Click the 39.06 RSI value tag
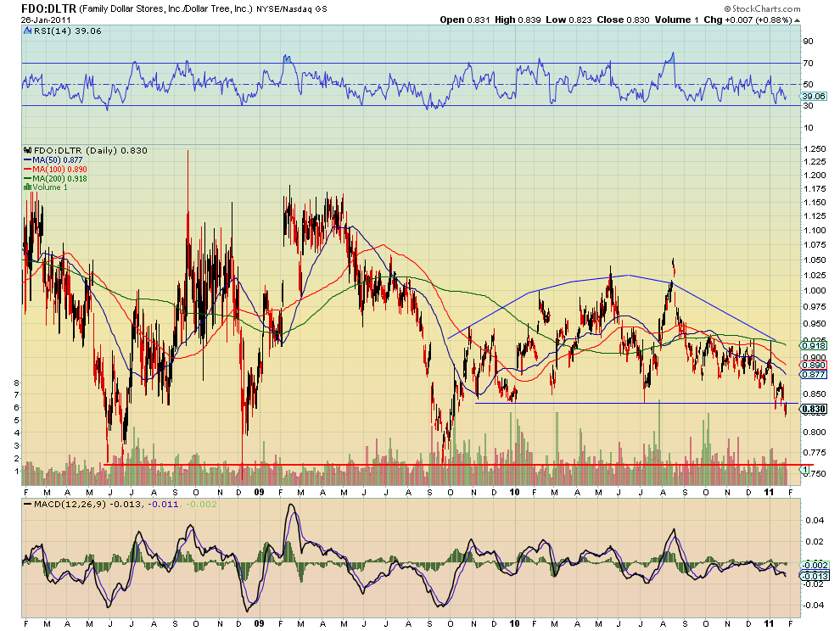This screenshot has width=840, height=631. pos(814,97)
